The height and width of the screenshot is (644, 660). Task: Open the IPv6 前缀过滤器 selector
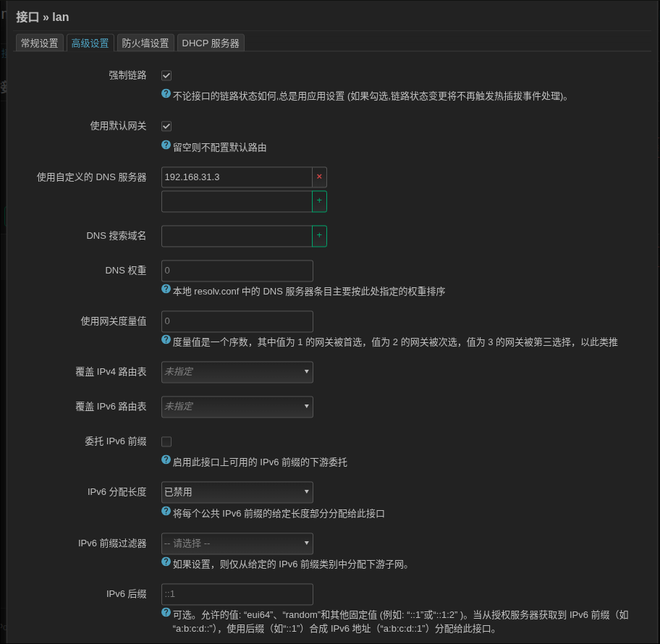tap(237, 543)
